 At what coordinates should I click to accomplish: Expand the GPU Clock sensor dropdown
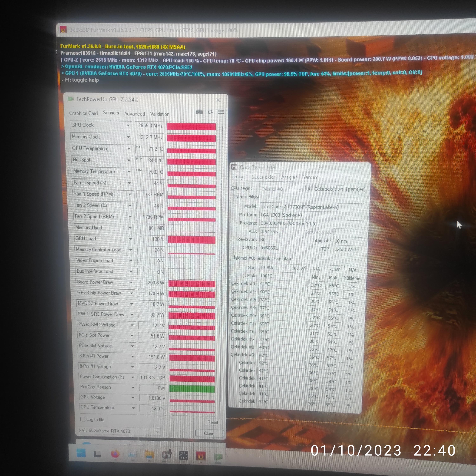tap(128, 125)
